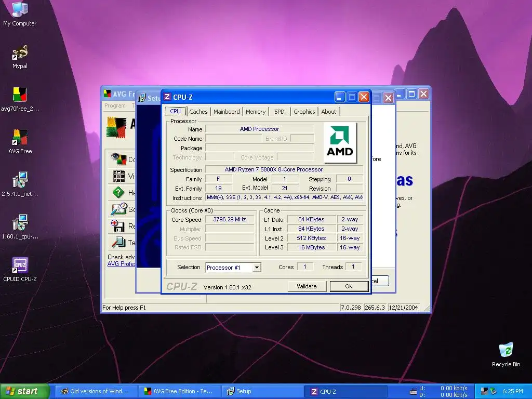
Task: Switch to the Mainboard tab
Action: click(x=227, y=112)
